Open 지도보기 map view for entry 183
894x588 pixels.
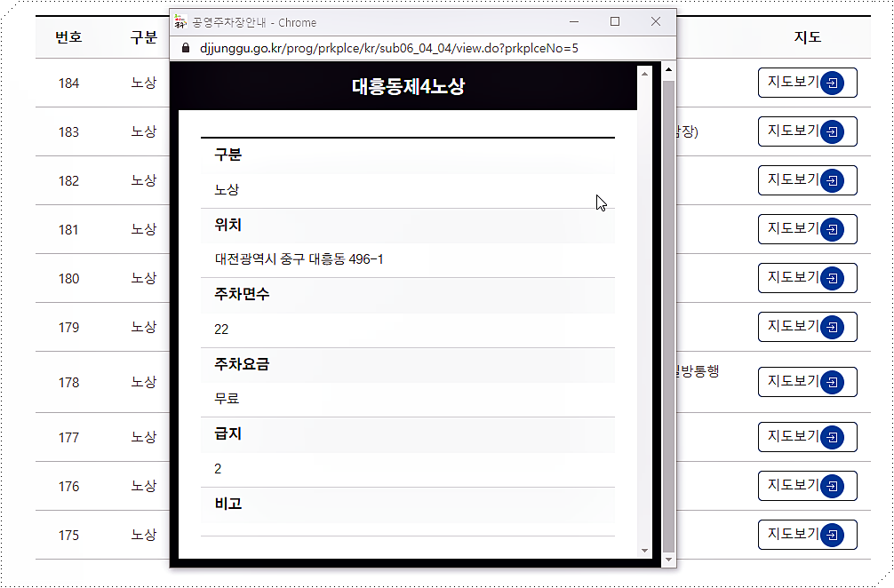click(807, 131)
